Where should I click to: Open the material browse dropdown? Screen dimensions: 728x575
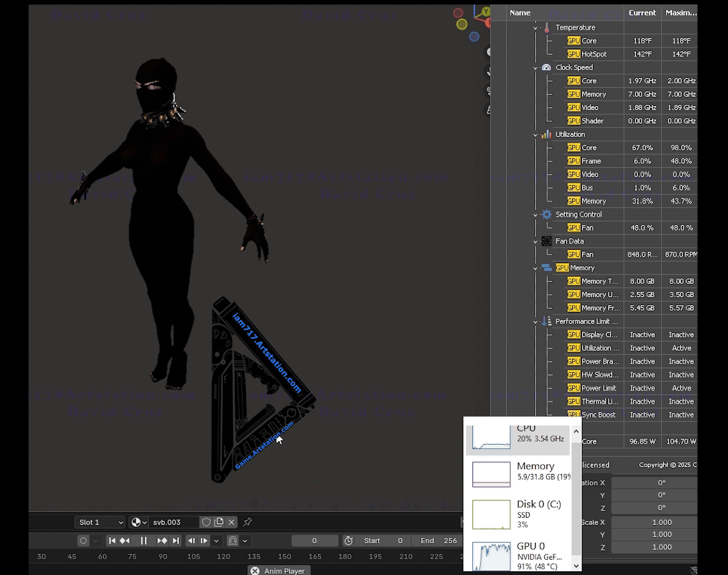(139, 523)
